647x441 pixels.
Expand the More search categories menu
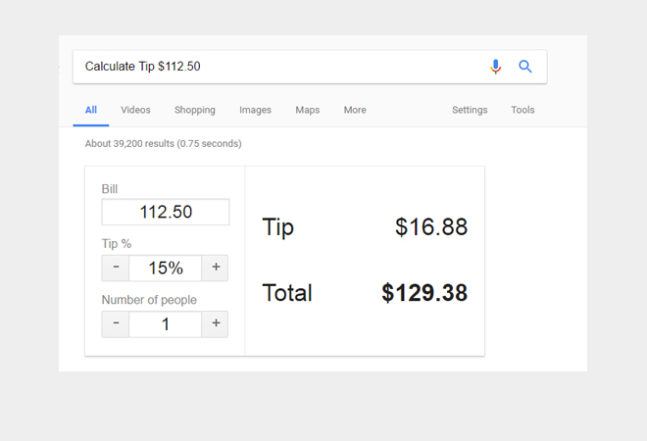coord(355,110)
